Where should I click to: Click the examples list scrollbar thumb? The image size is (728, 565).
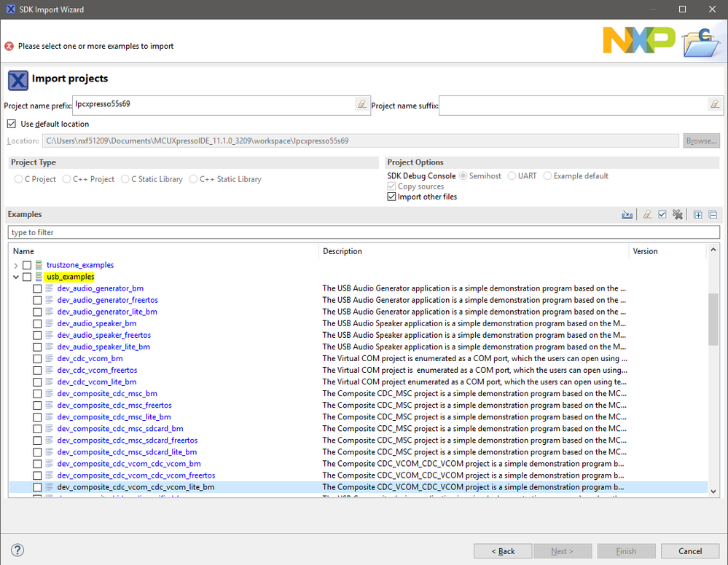(x=713, y=320)
